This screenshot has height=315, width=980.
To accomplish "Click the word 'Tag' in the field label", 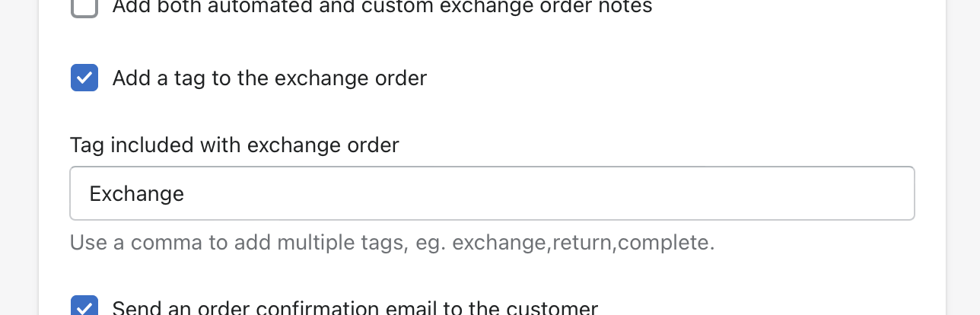I will tap(87, 145).
